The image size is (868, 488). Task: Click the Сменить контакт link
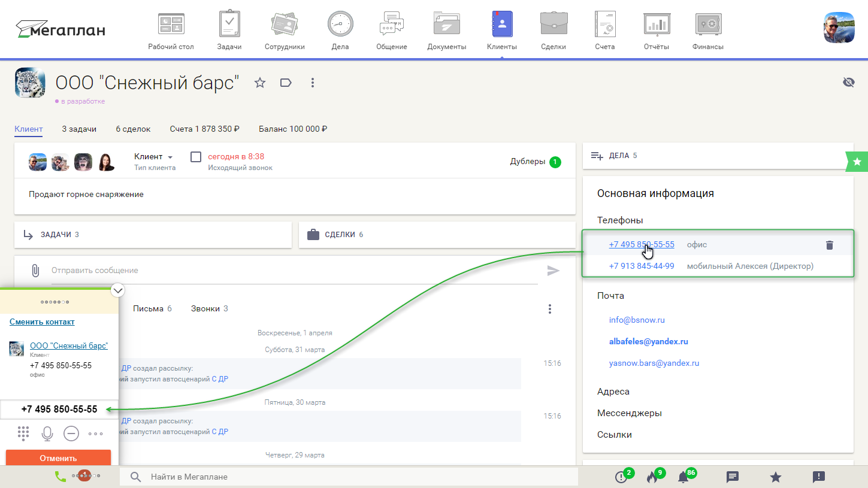(42, 322)
